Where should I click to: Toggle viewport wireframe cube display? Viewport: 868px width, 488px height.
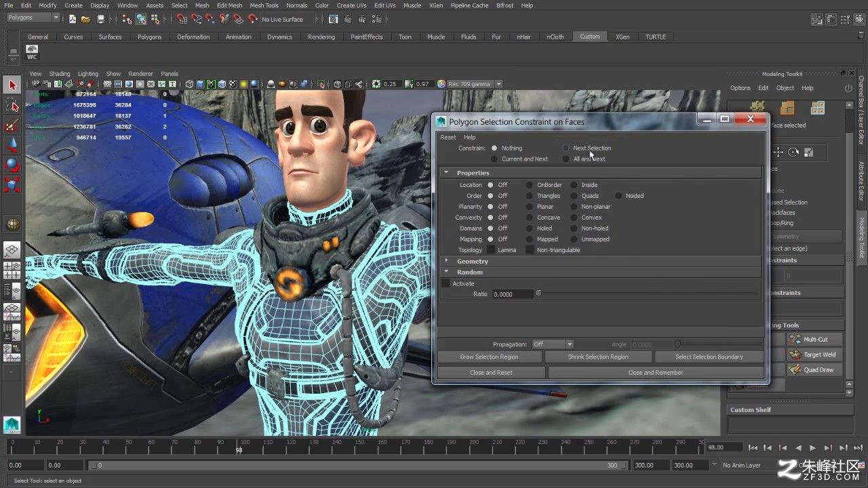pos(190,84)
